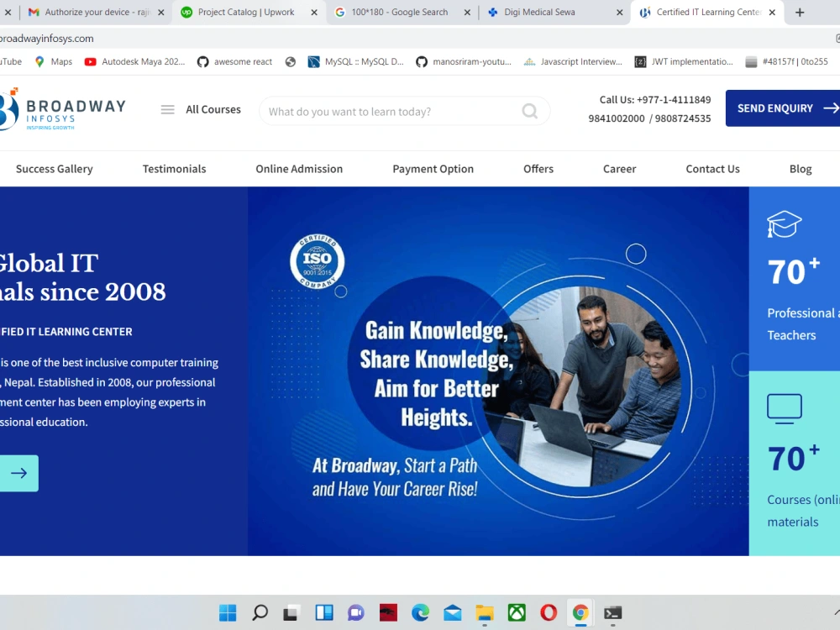Close the Digi Medical Sewa tab
Image resolution: width=840 pixels, height=630 pixels.
620,13
